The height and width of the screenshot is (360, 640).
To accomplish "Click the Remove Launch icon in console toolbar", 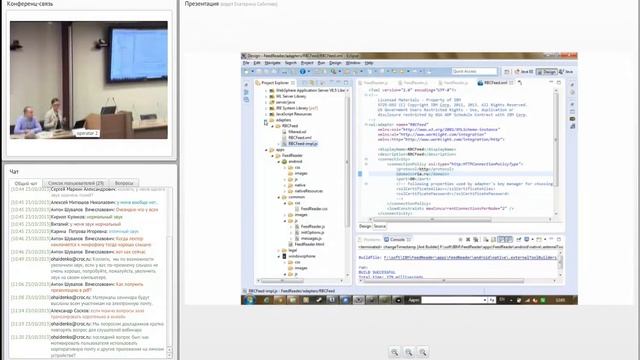I will click(468, 240).
